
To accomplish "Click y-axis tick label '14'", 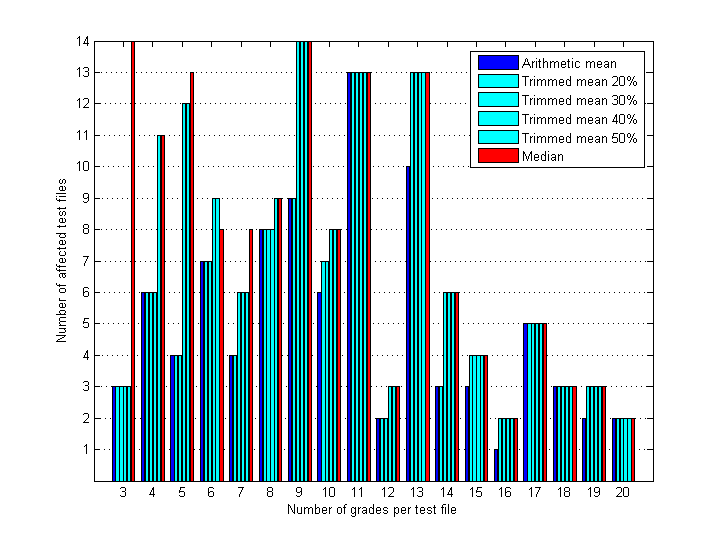I will click(83, 41).
